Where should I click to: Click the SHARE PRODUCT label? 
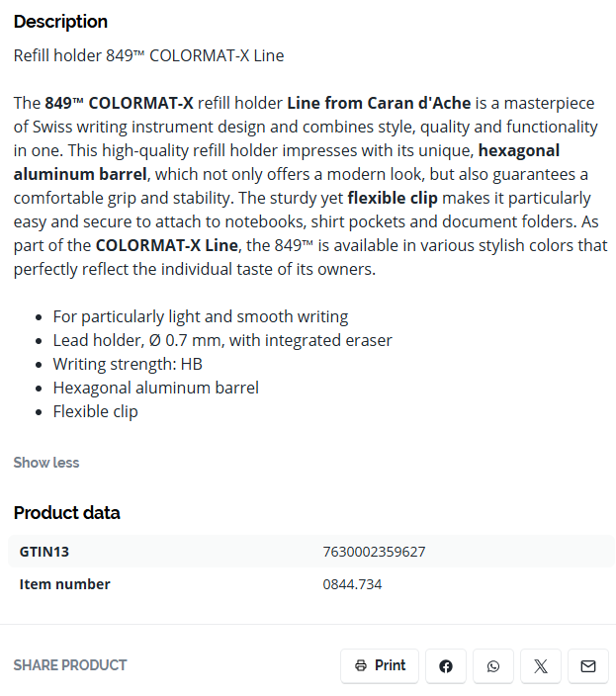[70, 665]
